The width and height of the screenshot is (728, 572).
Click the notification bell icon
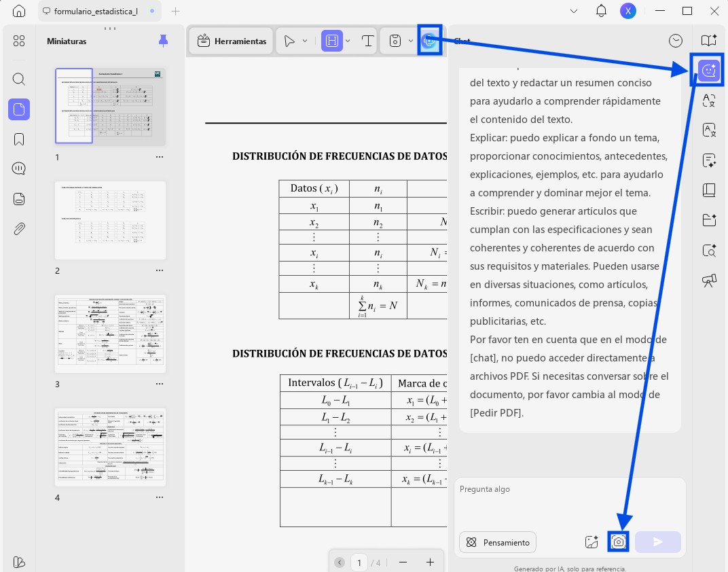click(601, 11)
